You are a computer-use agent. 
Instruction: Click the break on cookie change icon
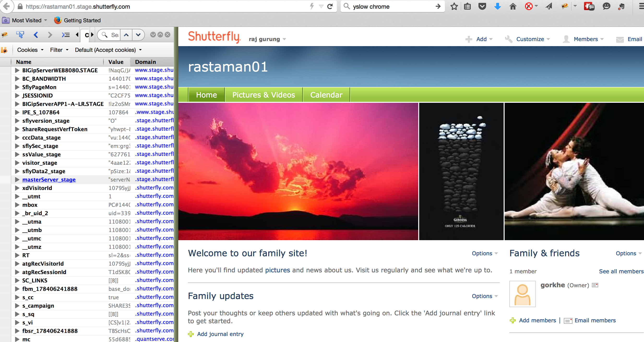coord(4,50)
